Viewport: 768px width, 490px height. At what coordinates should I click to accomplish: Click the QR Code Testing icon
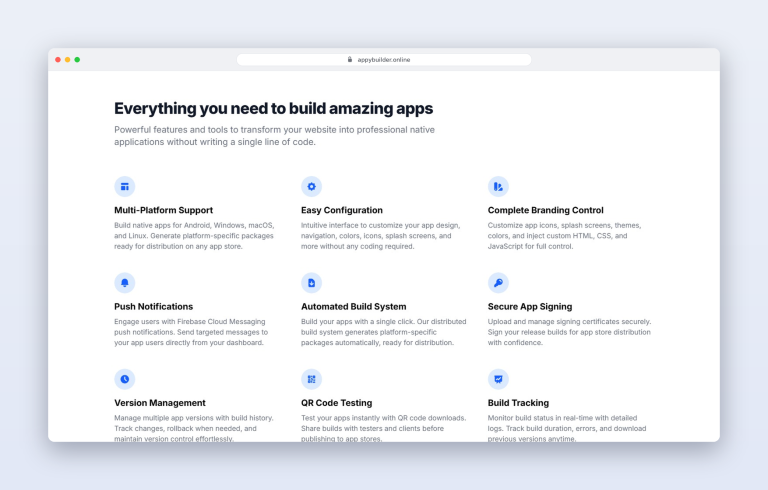coord(312,379)
